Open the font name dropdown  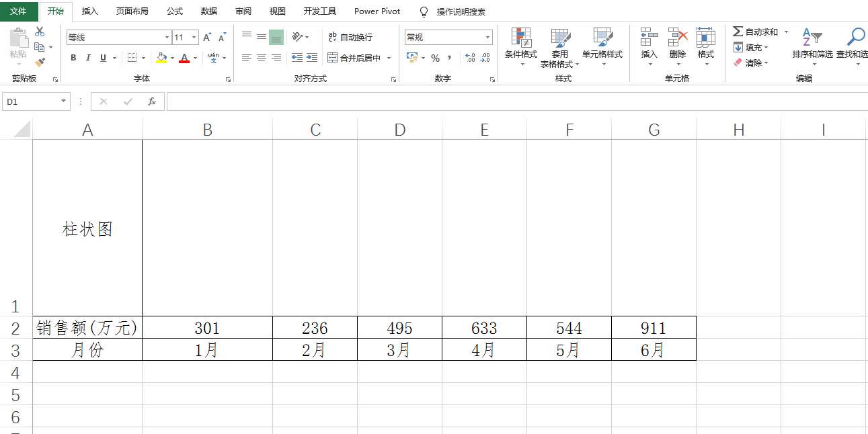165,37
